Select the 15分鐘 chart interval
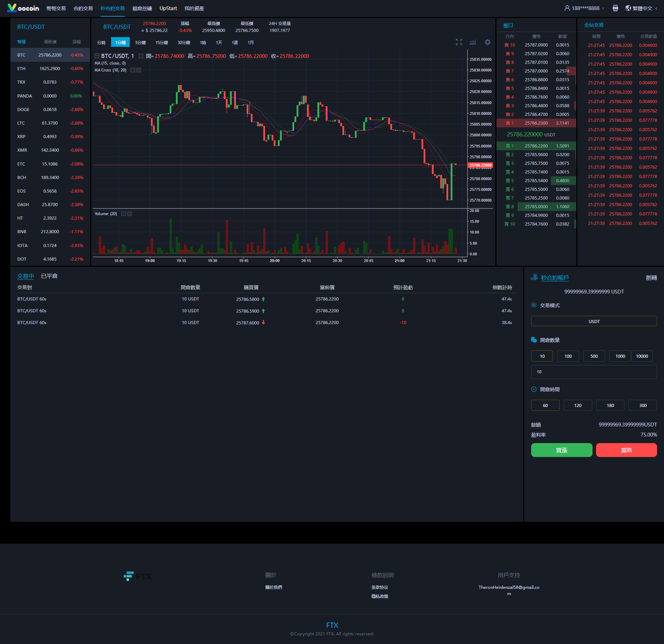664x644 pixels. [x=162, y=42]
